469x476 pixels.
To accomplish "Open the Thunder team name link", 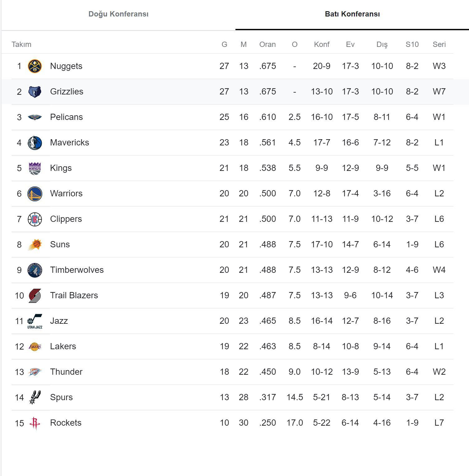I will (66, 372).
